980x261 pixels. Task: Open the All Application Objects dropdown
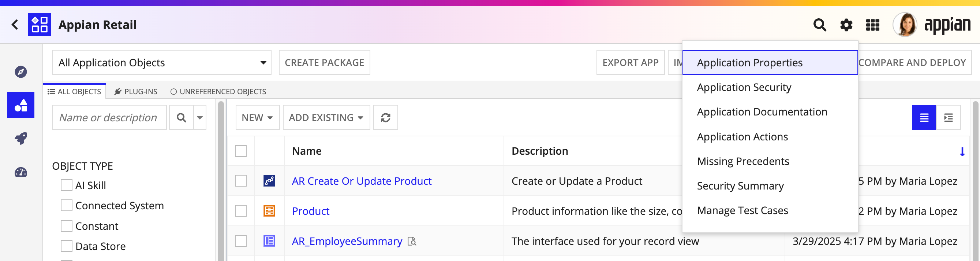pyautogui.click(x=162, y=62)
